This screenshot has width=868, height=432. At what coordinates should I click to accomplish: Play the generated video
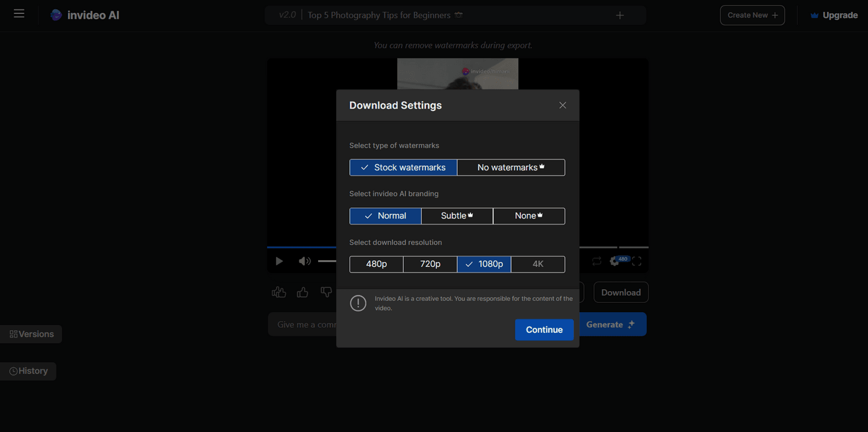[x=279, y=261]
